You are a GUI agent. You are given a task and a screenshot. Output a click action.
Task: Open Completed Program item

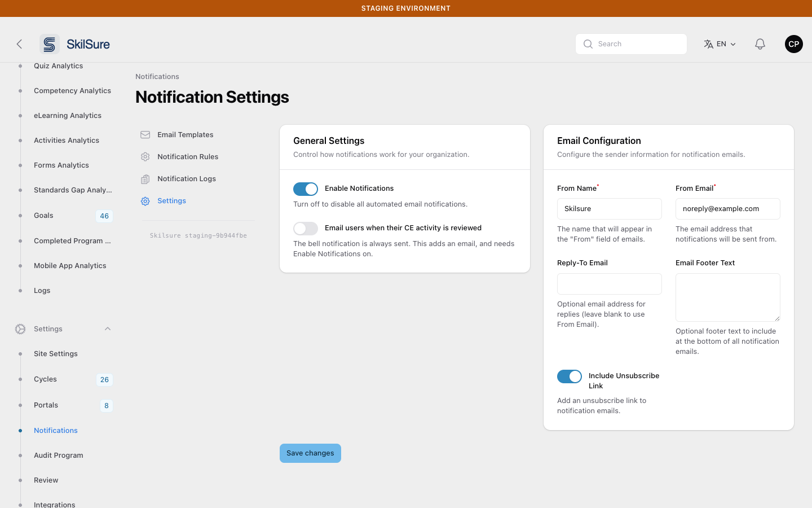coord(72,241)
